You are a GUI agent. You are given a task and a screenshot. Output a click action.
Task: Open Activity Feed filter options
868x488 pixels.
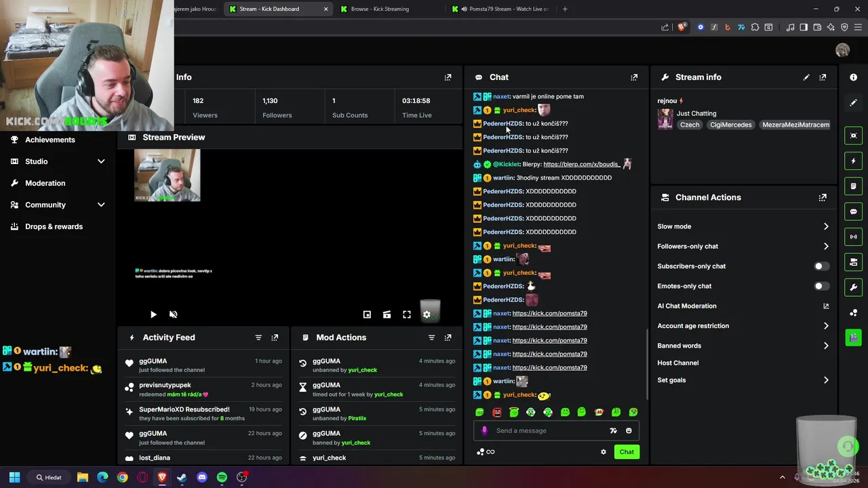pyautogui.click(x=258, y=338)
